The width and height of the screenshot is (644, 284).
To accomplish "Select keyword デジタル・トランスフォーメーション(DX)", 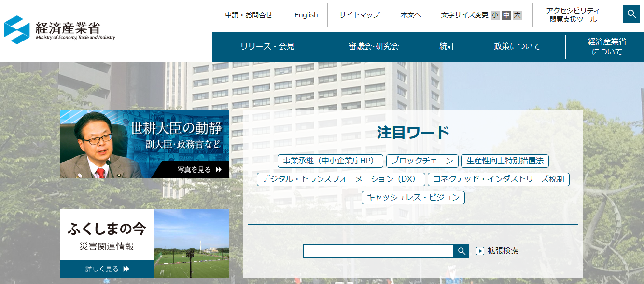I will (x=341, y=179).
